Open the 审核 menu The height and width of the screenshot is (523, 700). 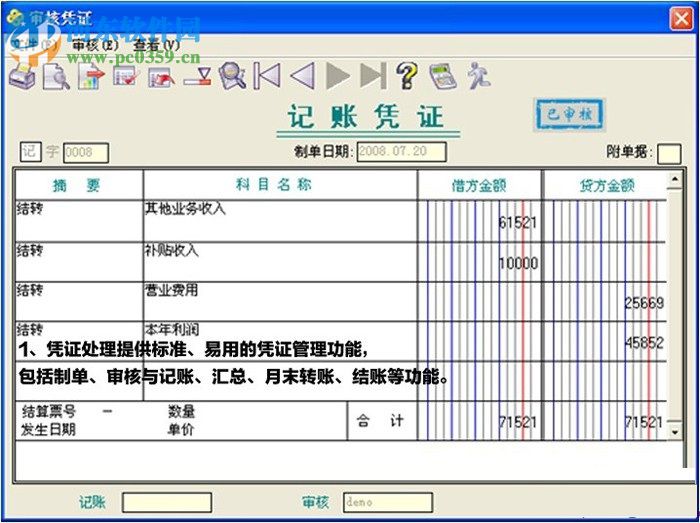95,45
